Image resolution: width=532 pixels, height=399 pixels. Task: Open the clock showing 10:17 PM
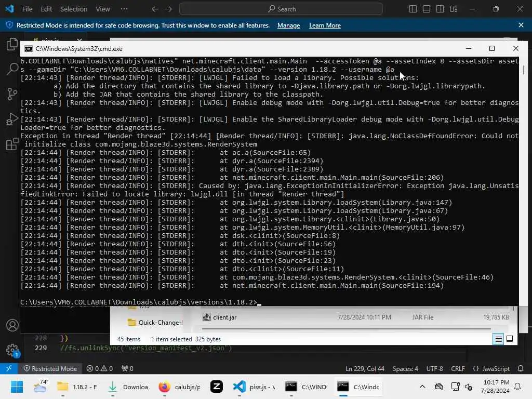tap(495, 387)
